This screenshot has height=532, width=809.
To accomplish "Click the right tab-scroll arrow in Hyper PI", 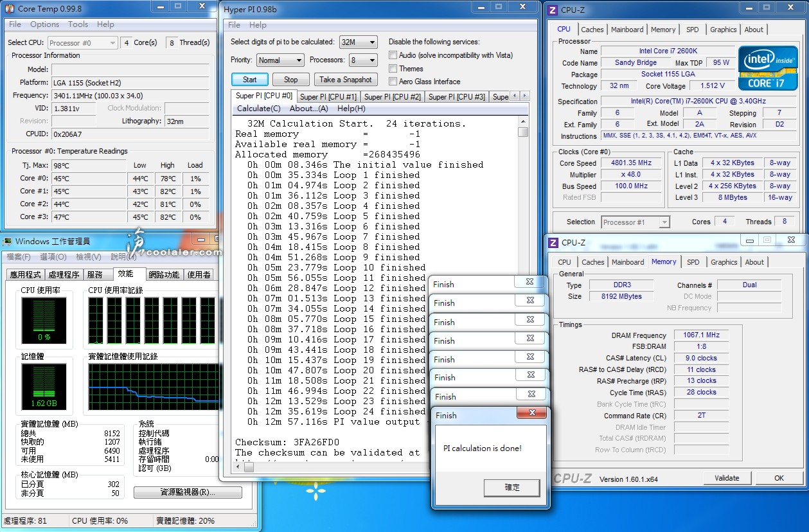I will [524, 96].
